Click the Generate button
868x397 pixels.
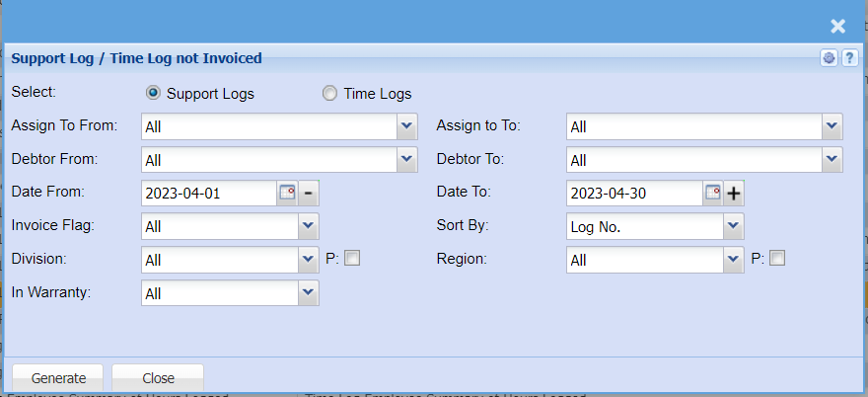pyautogui.click(x=58, y=378)
